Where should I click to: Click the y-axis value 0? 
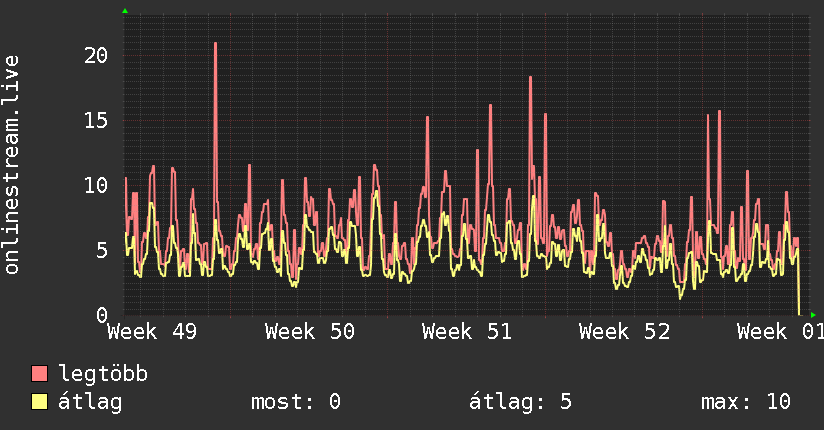(x=102, y=315)
